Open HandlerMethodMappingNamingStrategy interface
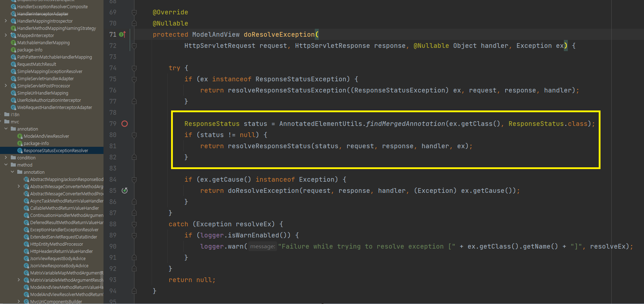This screenshot has height=304, width=644. pos(56,28)
